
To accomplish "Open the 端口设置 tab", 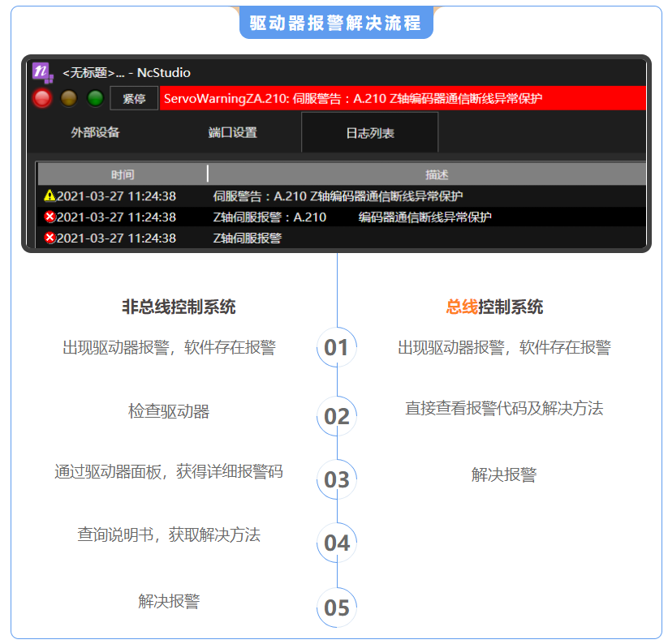I will pyautogui.click(x=232, y=132).
